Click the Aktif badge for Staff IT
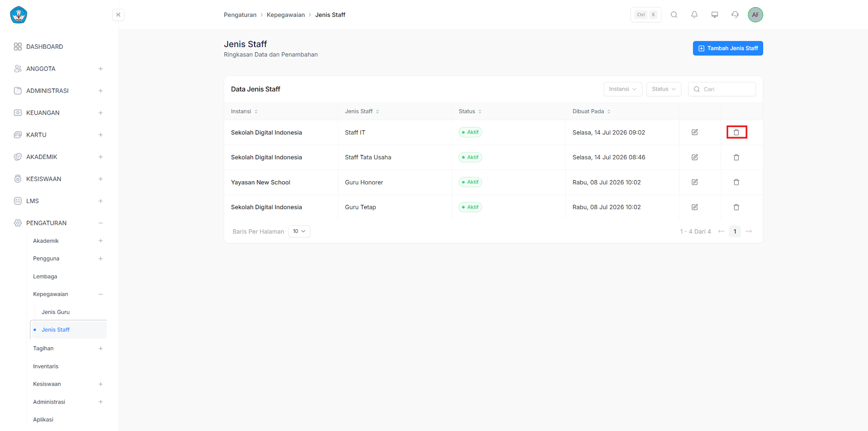868x431 pixels. pos(470,132)
